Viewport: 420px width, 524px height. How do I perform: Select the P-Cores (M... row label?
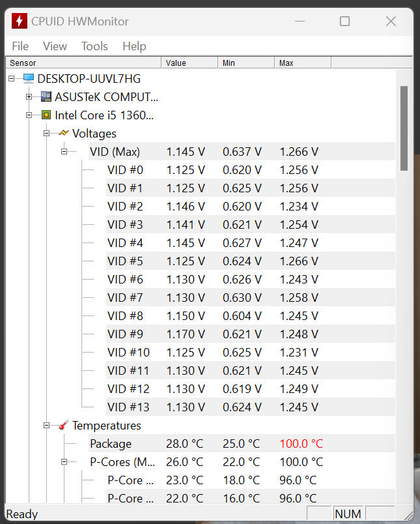(x=122, y=462)
